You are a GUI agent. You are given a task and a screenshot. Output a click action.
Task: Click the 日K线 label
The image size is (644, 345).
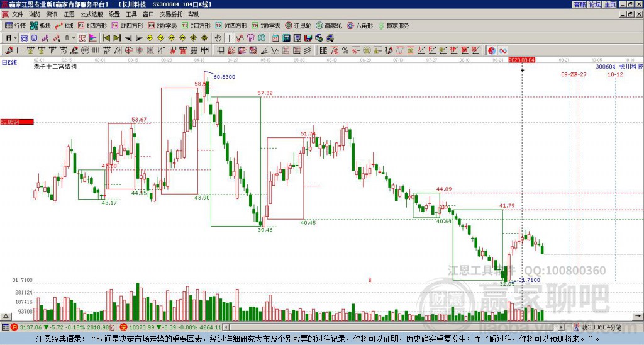[x=9, y=62]
